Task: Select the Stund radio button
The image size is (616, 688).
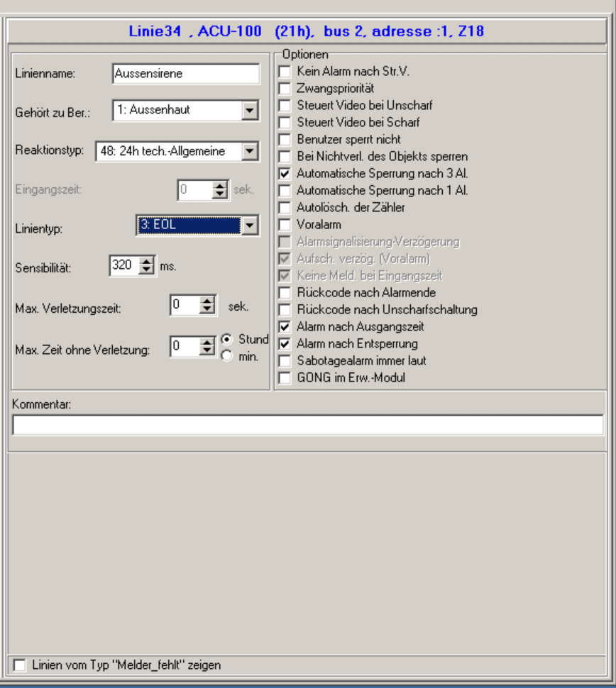Action: click(227, 339)
